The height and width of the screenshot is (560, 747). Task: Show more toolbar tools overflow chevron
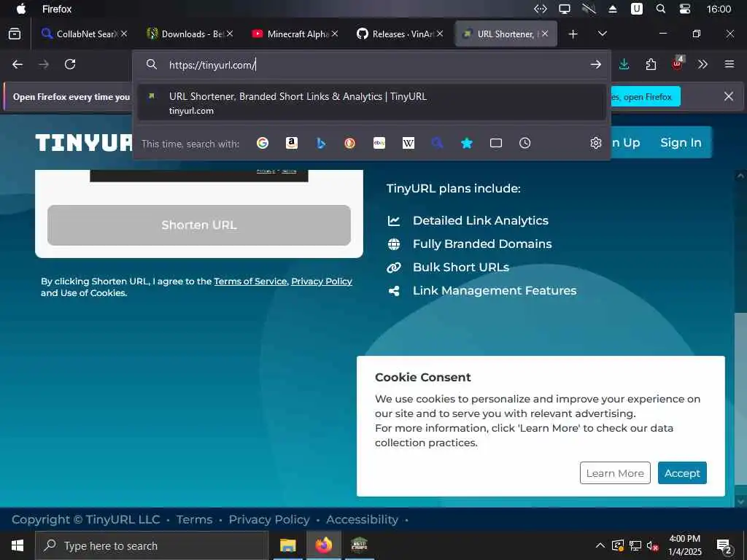(703, 64)
